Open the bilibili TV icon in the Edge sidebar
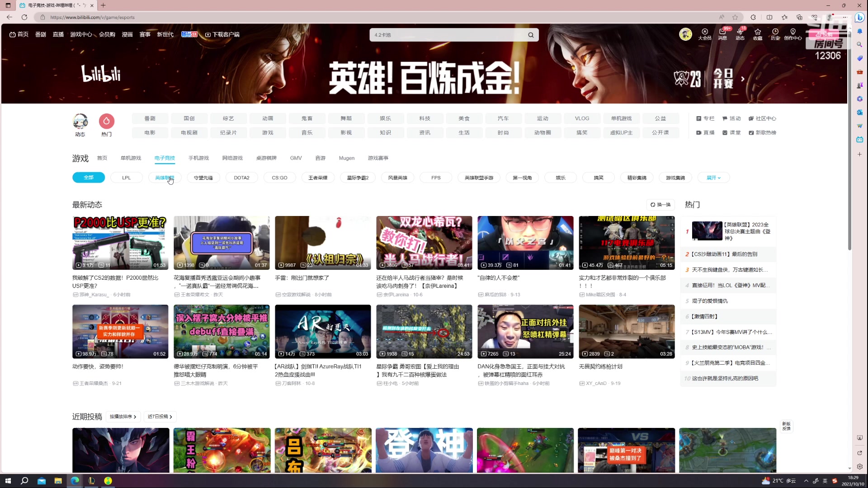Screen dimensions: 868x488 (x=859, y=140)
